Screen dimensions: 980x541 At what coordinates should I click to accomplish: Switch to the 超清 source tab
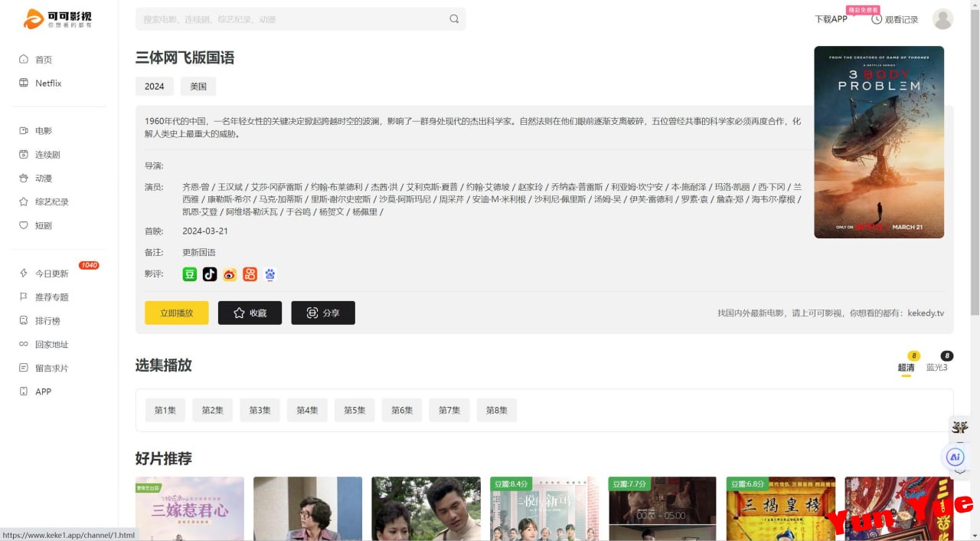pos(906,367)
